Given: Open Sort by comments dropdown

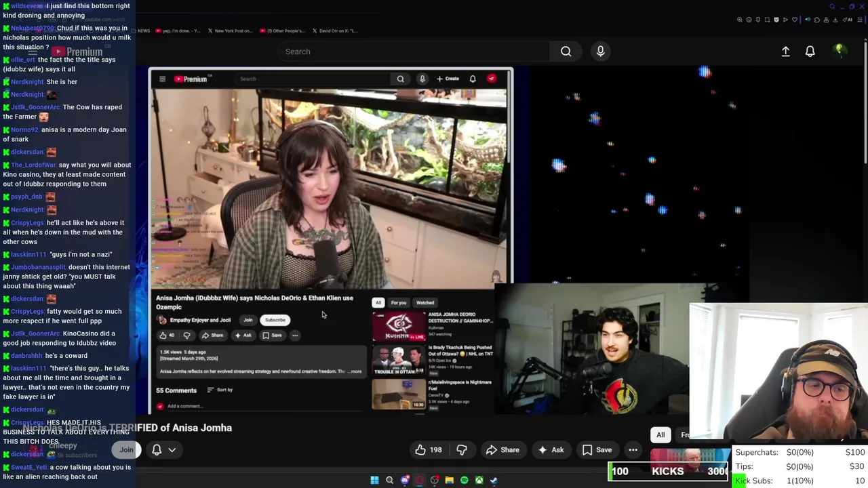Looking at the screenshot, I should [220, 390].
